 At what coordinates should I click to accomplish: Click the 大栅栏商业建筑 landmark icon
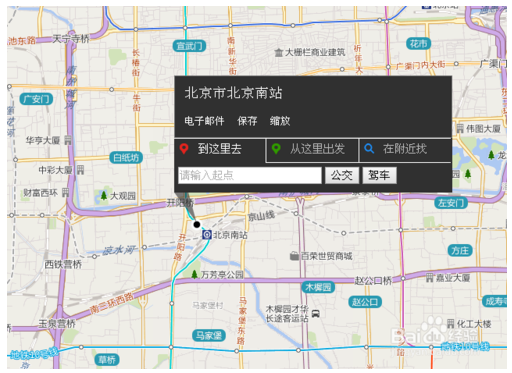pyautogui.click(x=279, y=52)
